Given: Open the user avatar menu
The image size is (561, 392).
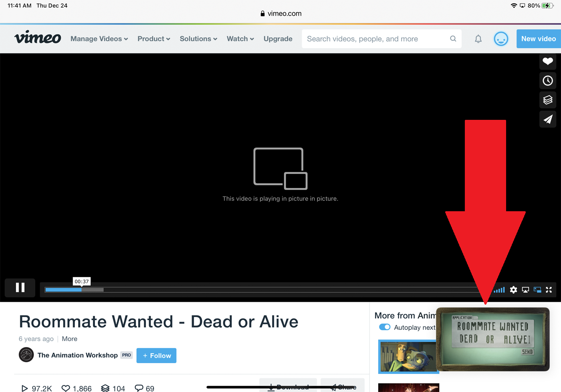Looking at the screenshot, I should pyautogui.click(x=501, y=39).
